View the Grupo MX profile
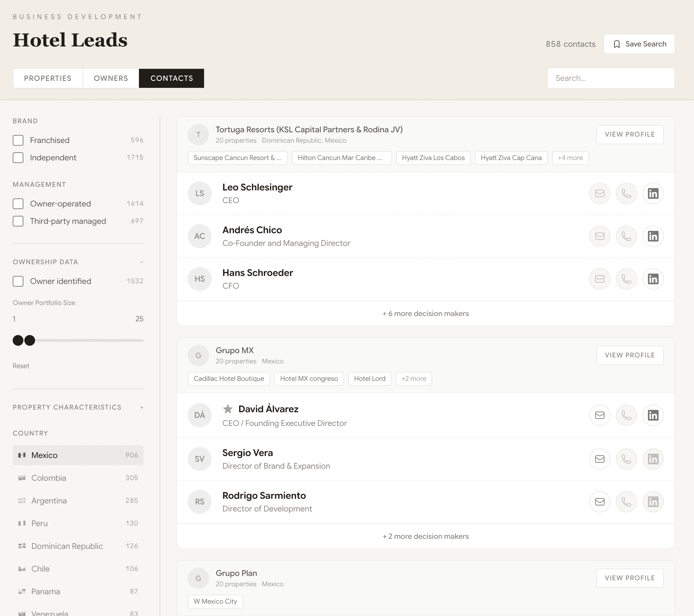694x616 pixels. pyautogui.click(x=630, y=355)
